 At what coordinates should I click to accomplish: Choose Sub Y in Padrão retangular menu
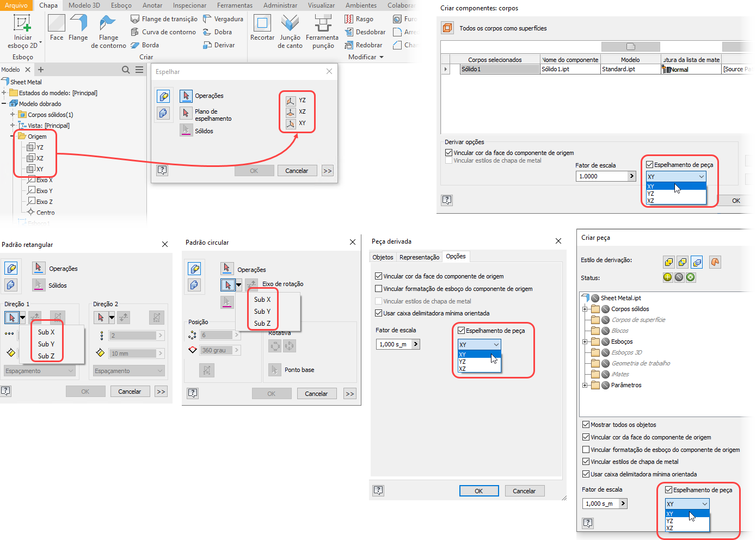pos(46,344)
